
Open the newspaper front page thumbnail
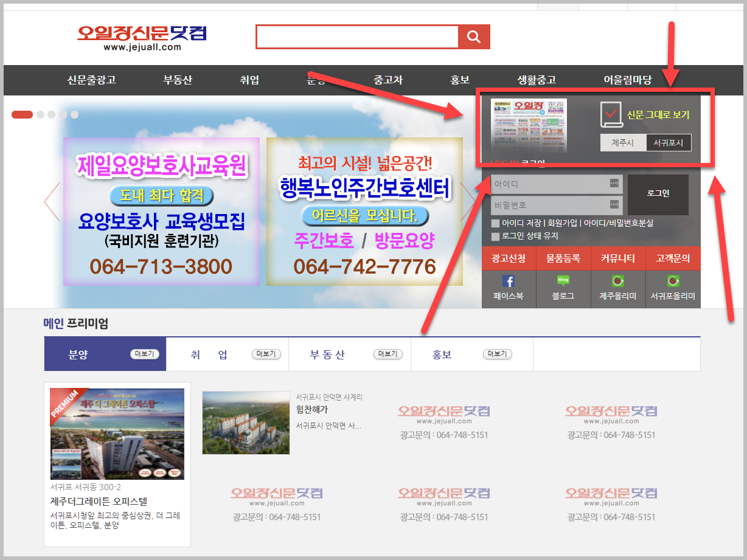(x=529, y=125)
